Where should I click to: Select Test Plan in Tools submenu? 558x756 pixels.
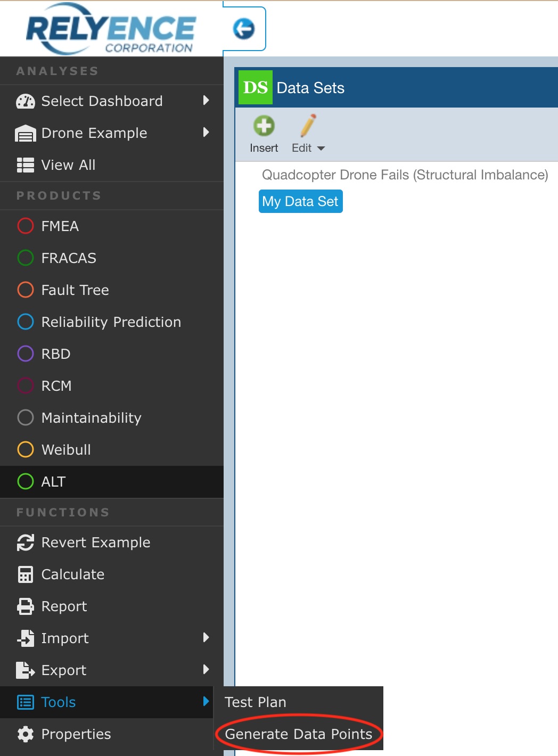(256, 702)
